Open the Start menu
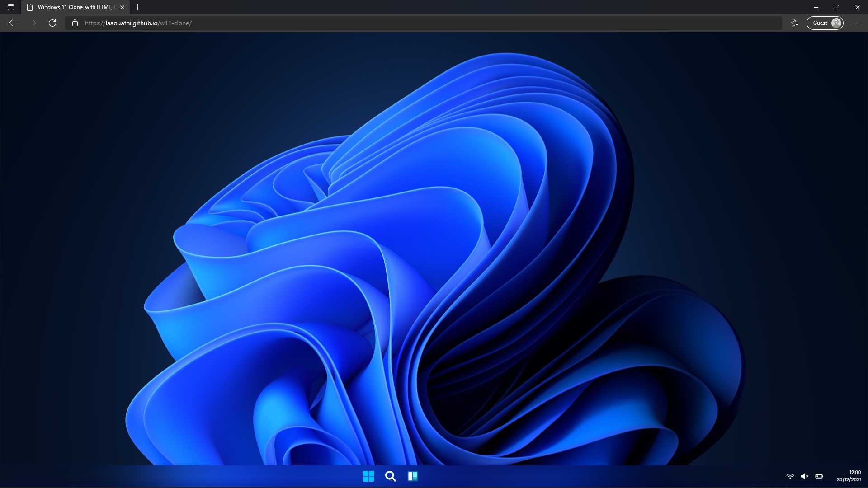The width and height of the screenshot is (868, 488). 368,476
